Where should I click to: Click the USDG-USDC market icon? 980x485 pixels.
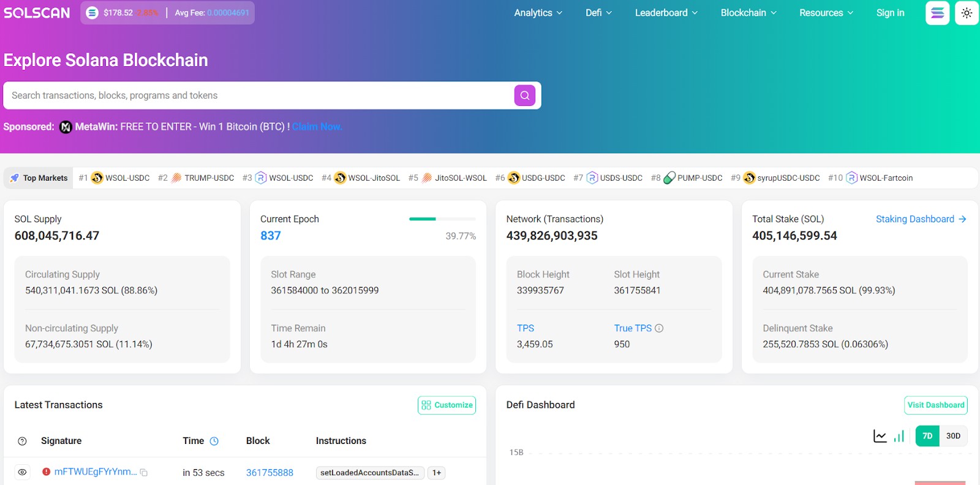click(x=514, y=178)
